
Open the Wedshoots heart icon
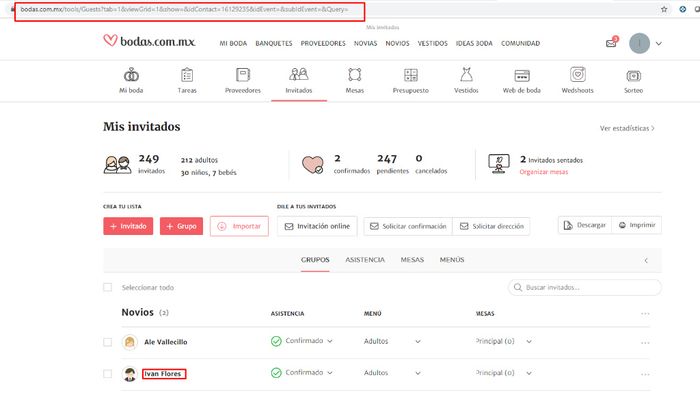(577, 75)
